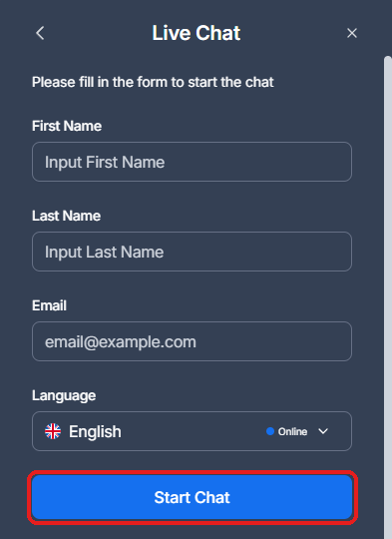
Task: Click the Language field label
Action: tap(64, 395)
